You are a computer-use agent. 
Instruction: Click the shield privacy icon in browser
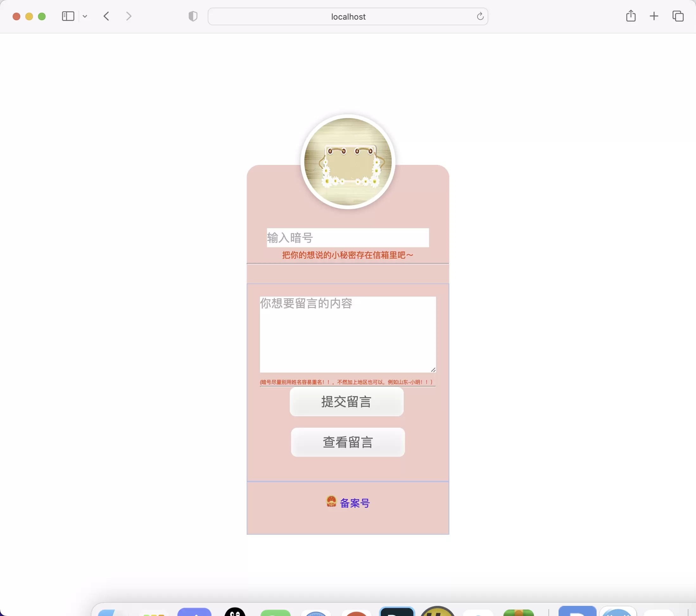tap(192, 16)
